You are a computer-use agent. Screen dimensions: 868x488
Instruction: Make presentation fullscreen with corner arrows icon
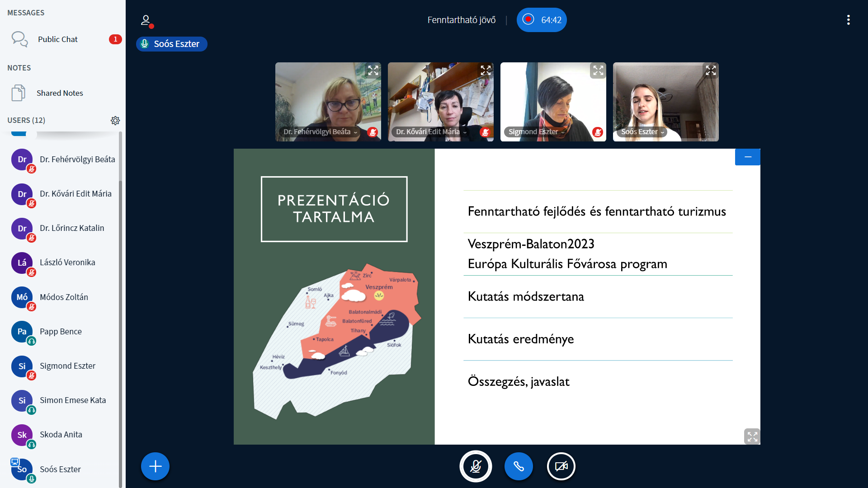[x=752, y=436]
